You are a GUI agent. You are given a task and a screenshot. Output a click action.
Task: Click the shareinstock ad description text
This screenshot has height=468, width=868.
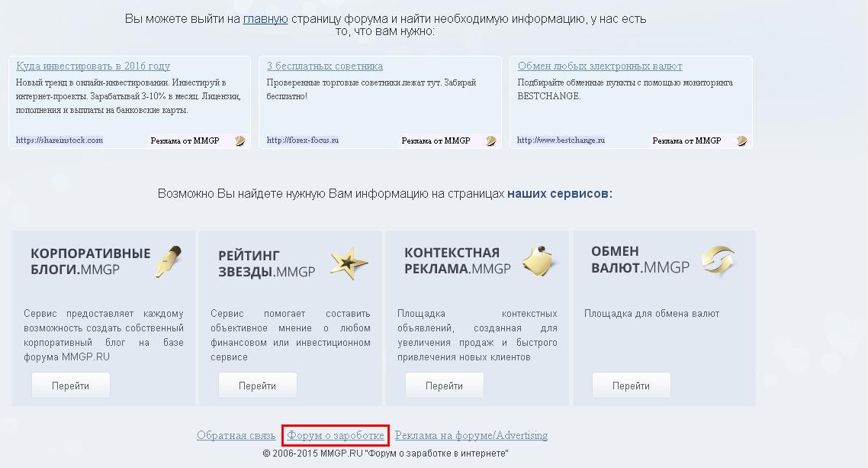click(x=128, y=96)
